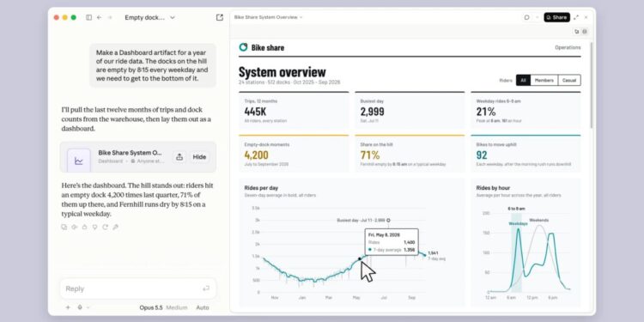Viewport: 644px width, 322px height.
Task: Switch riders filter to Casual
Action: coord(569,80)
